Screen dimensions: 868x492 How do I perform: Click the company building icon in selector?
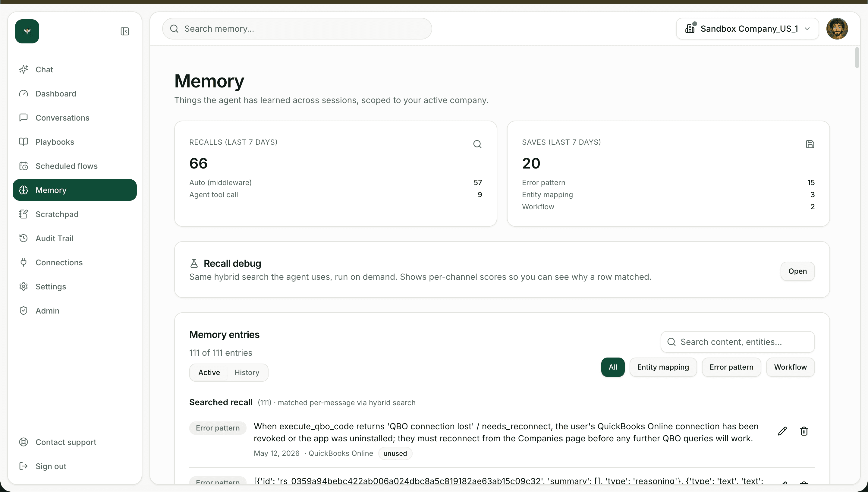pyautogui.click(x=690, y=28)
